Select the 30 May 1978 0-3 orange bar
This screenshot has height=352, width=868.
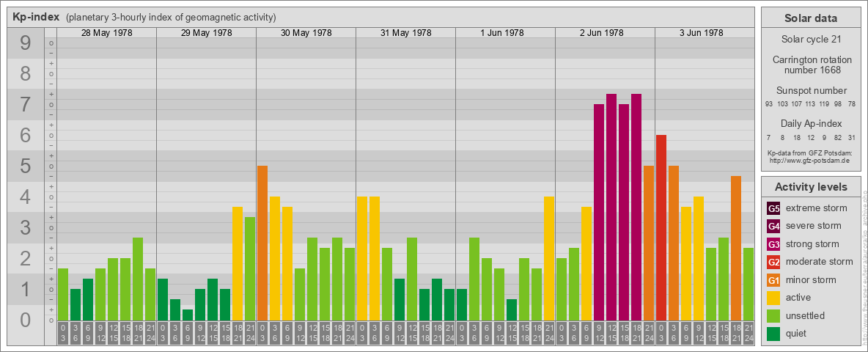click(x=262, y=243)
